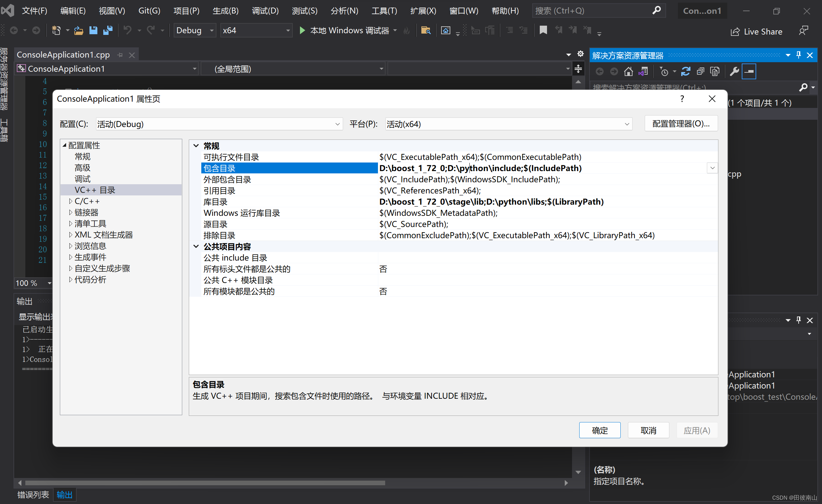Viewport: 822px width, 504px height.
Task: Click the Find in Files folder icon
Action: [426, 31]
